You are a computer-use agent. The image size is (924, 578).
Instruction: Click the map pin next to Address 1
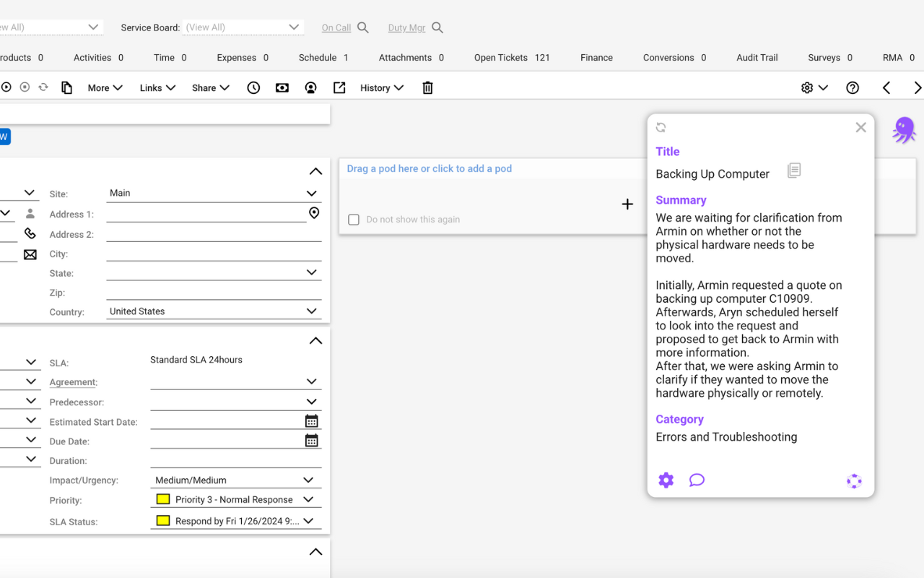[314, 213]
